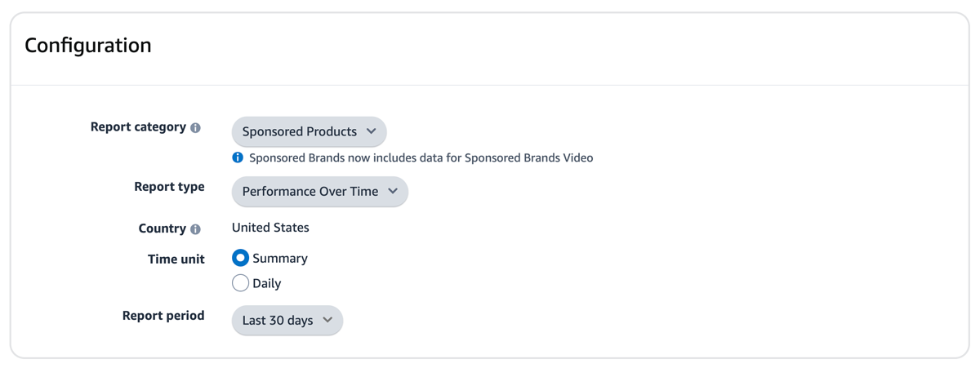The image size is (980, 368).
Task: Click the Summary option label text
Action: click(x=280, y=259)
